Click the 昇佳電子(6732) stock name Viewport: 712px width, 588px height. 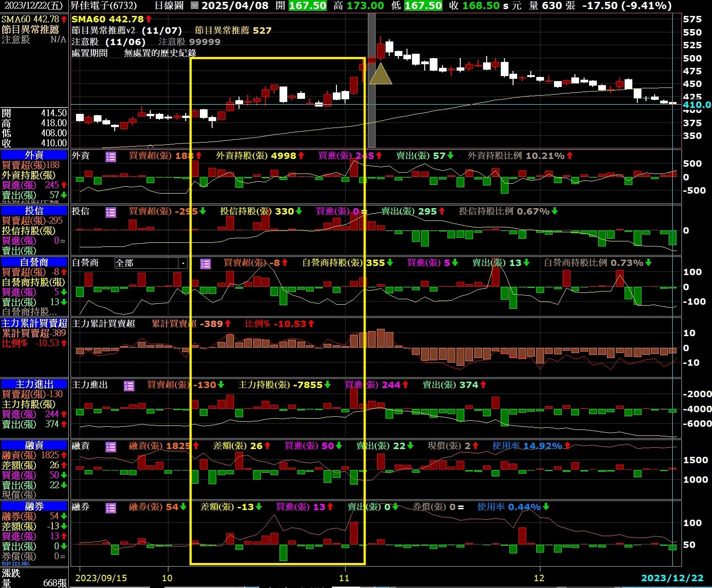point(104,6)
